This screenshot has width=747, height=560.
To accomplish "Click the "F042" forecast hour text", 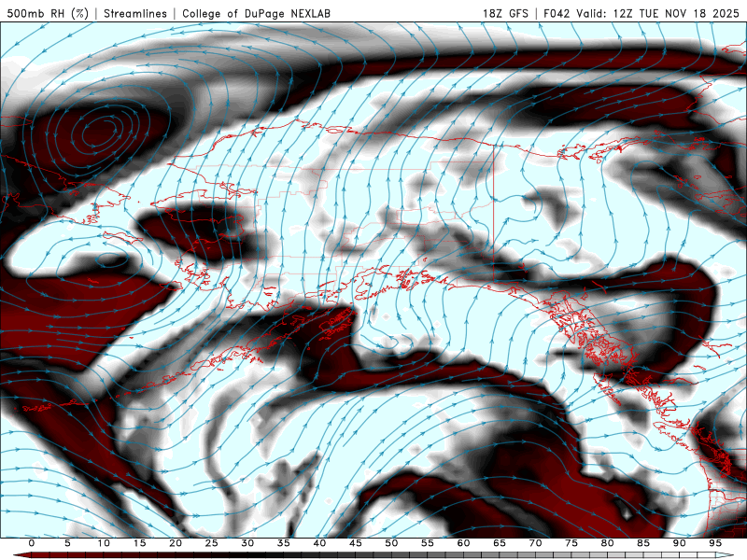I will click(x=557, y=13).
